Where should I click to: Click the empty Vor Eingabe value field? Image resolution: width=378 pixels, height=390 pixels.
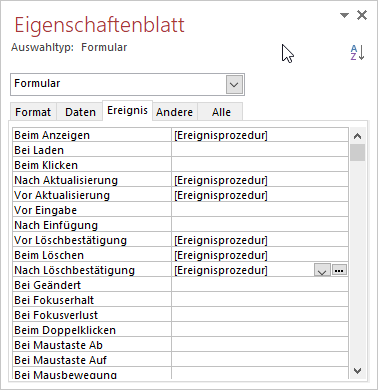[x=260, y=210]
